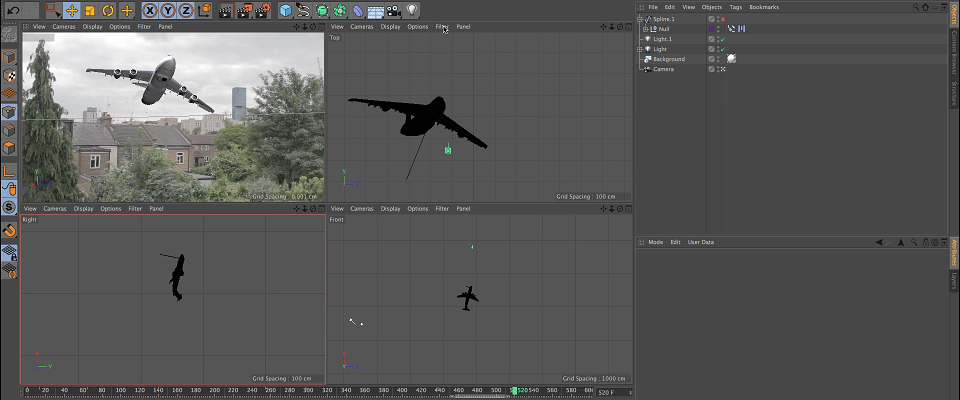The width and height of the screenshot is (960, 400).
Task: Collapse the Spline.1 tree node
Action: pyautogui.click(x=639, y=19)
